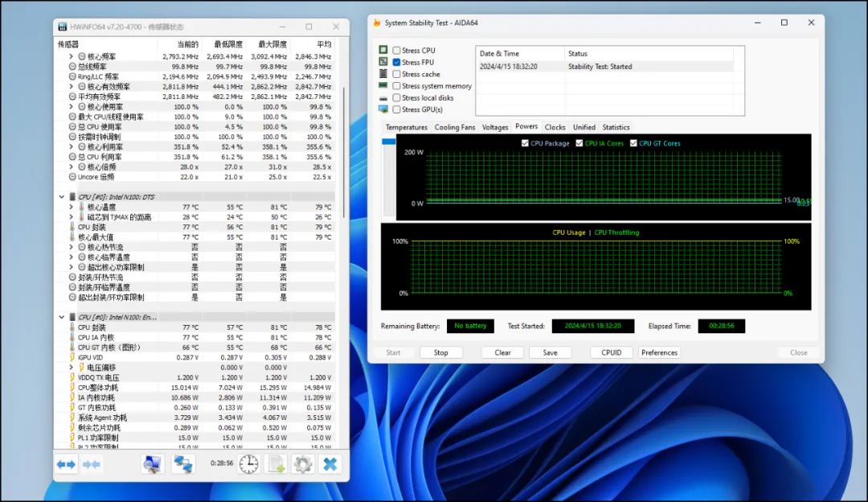The width and height of the screenshot is (868, 502).
Task: Collapse the CPU [#0]: Intel N100: En... group
Action: 61,317
